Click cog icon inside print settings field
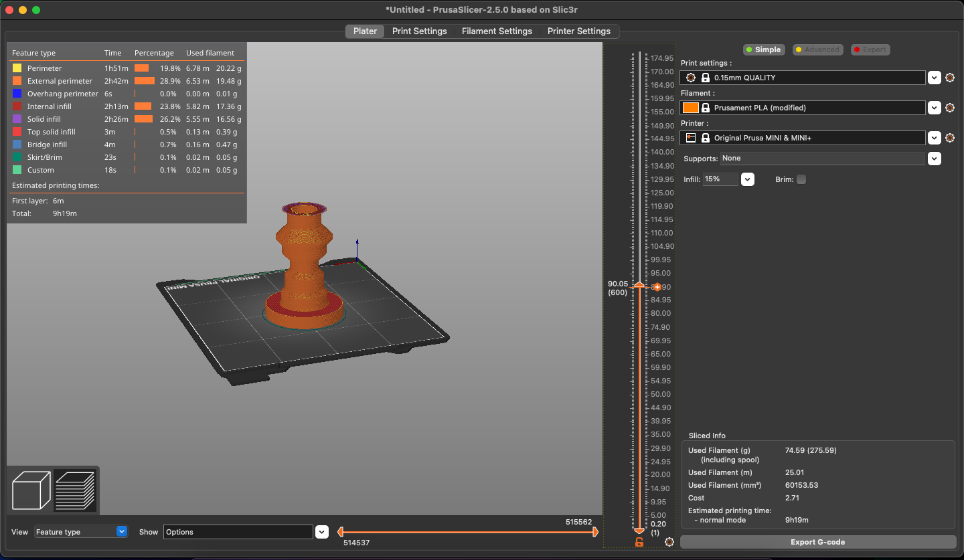This screenshot has width=964, height=560. tap(690, 78)
